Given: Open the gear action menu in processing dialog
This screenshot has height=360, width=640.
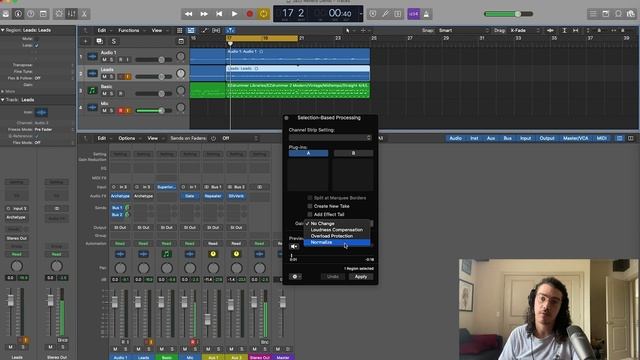Looking at the screenshot, I should coord(296,277).
